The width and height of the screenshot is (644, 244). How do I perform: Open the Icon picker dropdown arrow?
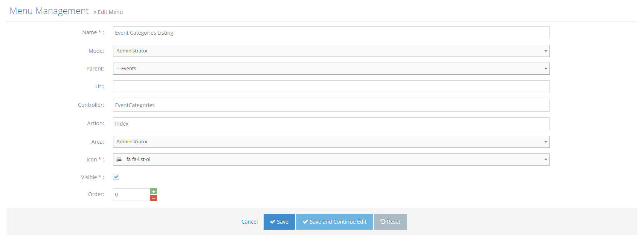click(545, 159)
